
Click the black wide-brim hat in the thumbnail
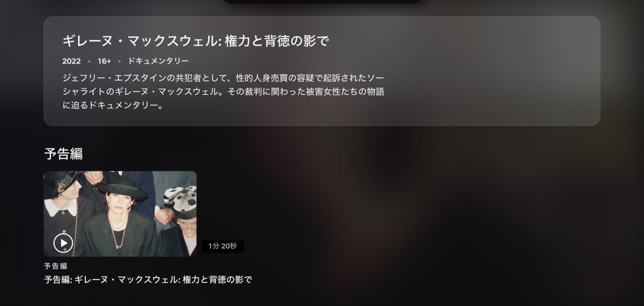pyautogui.click(x=122, y=189)
